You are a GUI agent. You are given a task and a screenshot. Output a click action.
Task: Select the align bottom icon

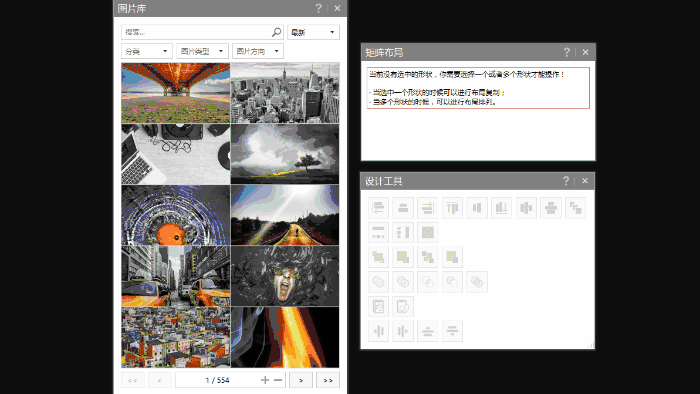(x=501, y=207)
